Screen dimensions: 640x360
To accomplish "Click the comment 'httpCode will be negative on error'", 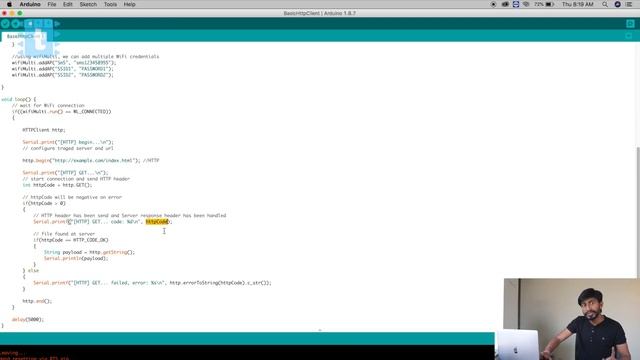I will point(72,197).
